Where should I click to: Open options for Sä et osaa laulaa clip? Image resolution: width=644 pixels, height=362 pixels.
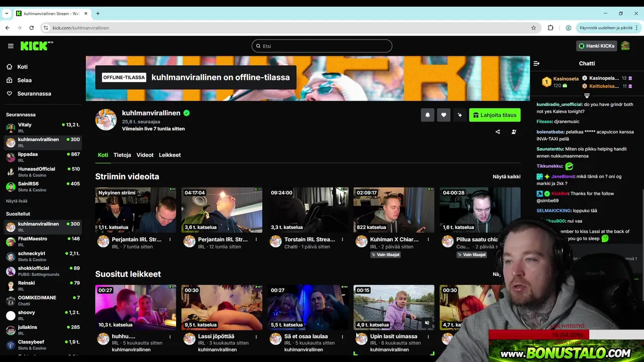point(342,336)
